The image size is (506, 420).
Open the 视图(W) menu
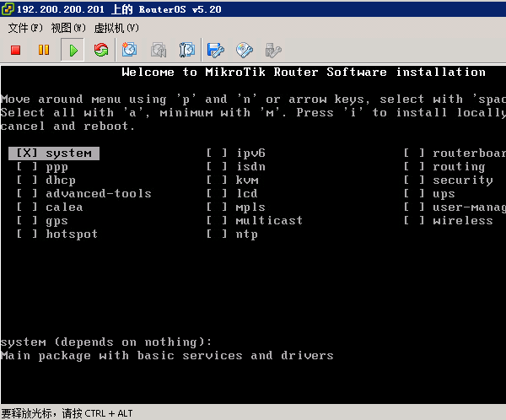(68, 28)
